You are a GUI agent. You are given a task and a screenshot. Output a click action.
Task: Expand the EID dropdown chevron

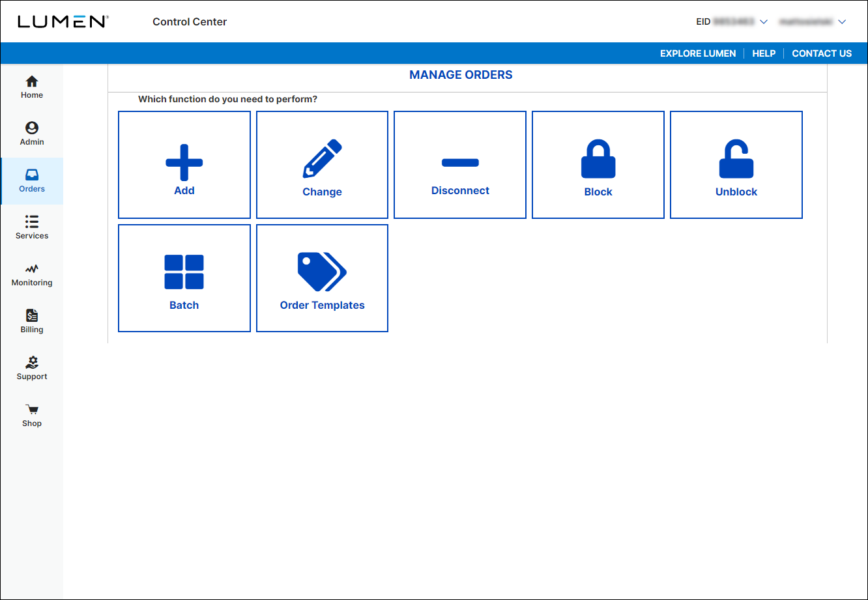coord(764,21)
